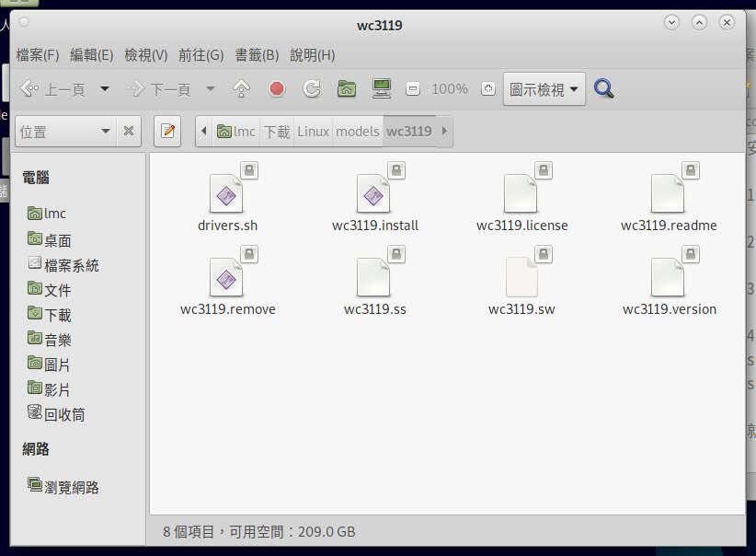Select 檔案系統 in the sidebar

coord(63,265)
